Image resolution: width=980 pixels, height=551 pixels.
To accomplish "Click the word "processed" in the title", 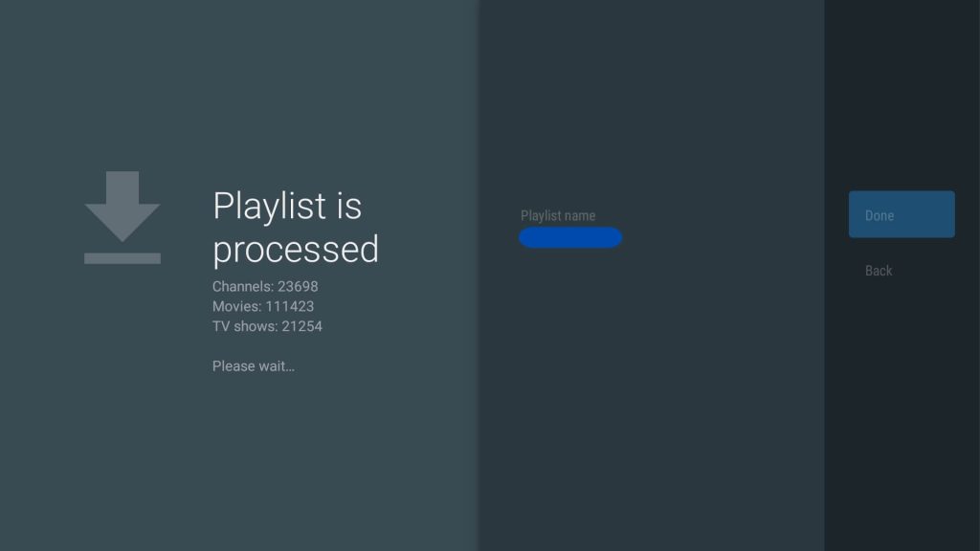I will pyautogui.click(x=295, y=249).
